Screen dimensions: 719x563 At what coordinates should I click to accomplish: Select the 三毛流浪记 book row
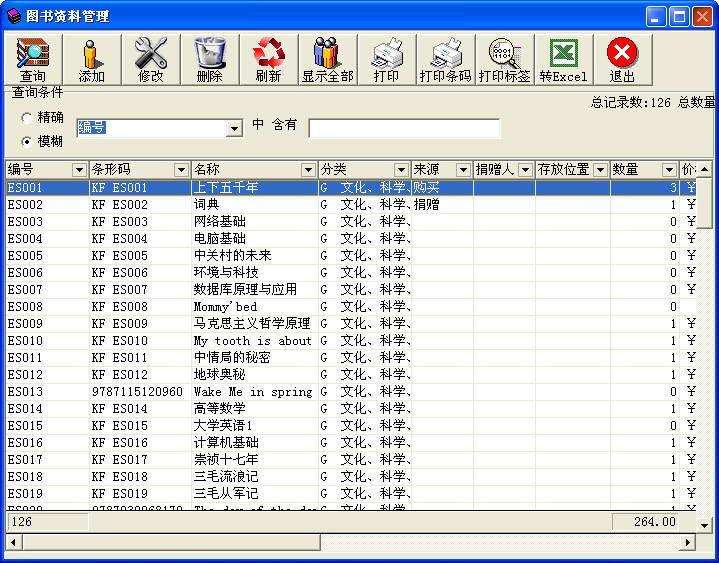[351, 476]
